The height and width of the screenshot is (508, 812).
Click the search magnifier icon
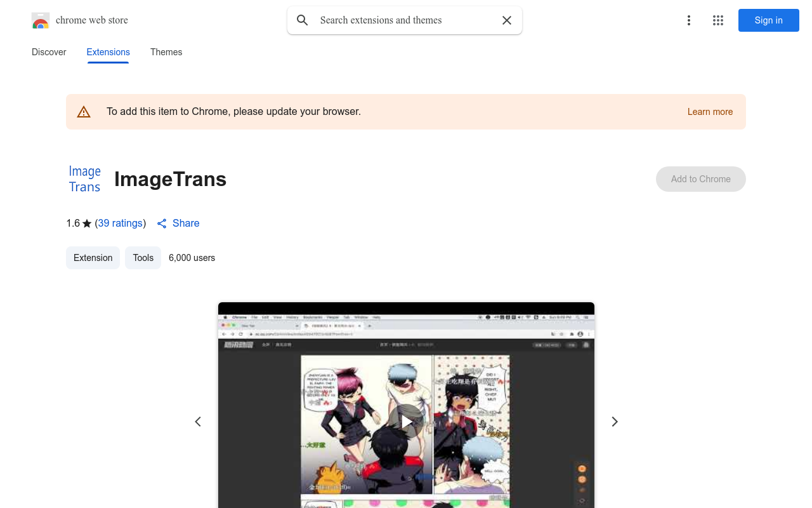[303, 20]
